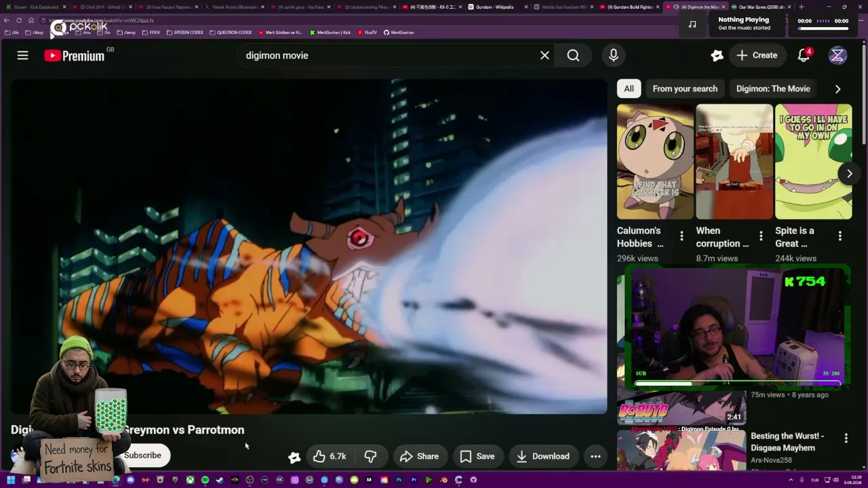The width and height of the screenshot is (868, 488).
Task: Open the notifications bell
Action: (x=804, y=56)
